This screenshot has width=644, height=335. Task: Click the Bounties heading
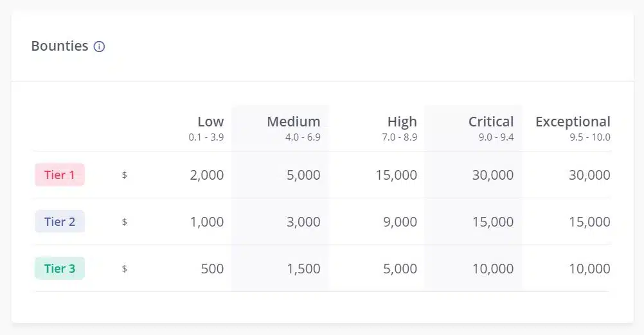pyautogui.click(x=60, y=46)
